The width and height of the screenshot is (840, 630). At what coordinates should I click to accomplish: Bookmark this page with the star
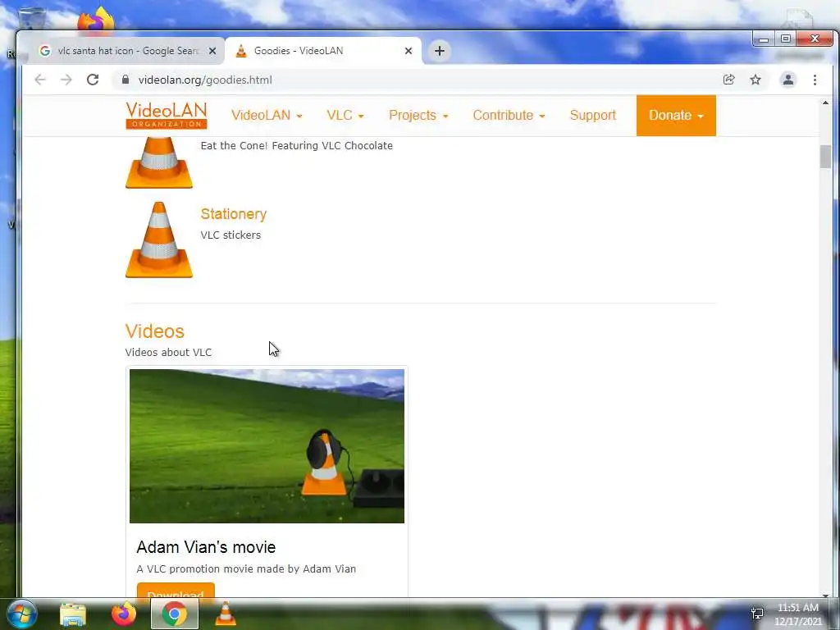756,80
